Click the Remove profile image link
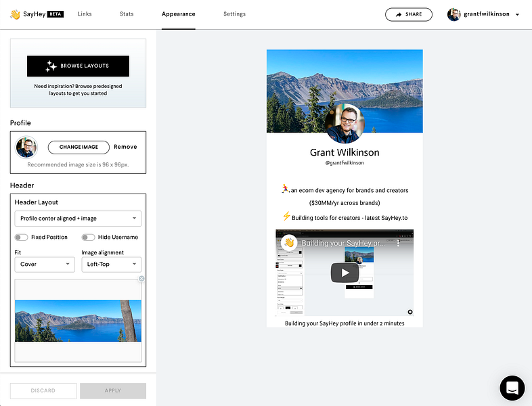 point(125,147)
